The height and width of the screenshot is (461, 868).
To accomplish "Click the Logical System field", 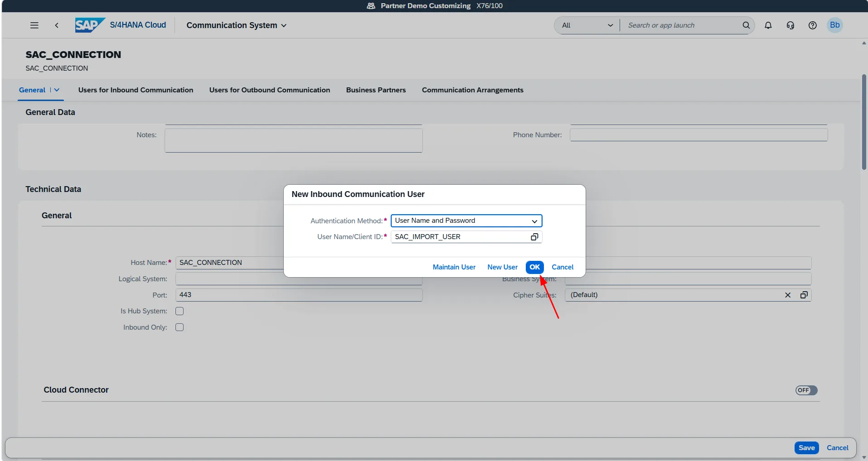I will pos(299,279).
